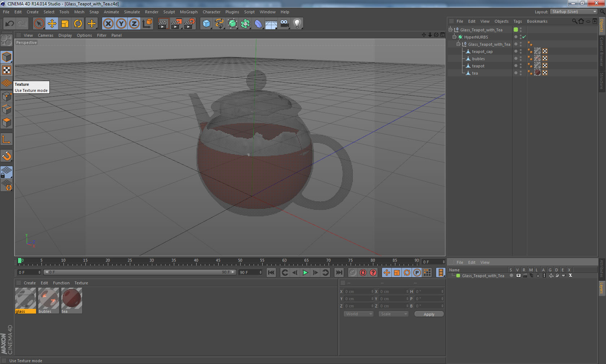Image resolution: width=606 pixels, height=364 pixels.
Task: Switch to Polygons mode
Action: click(x=7, y=123)
